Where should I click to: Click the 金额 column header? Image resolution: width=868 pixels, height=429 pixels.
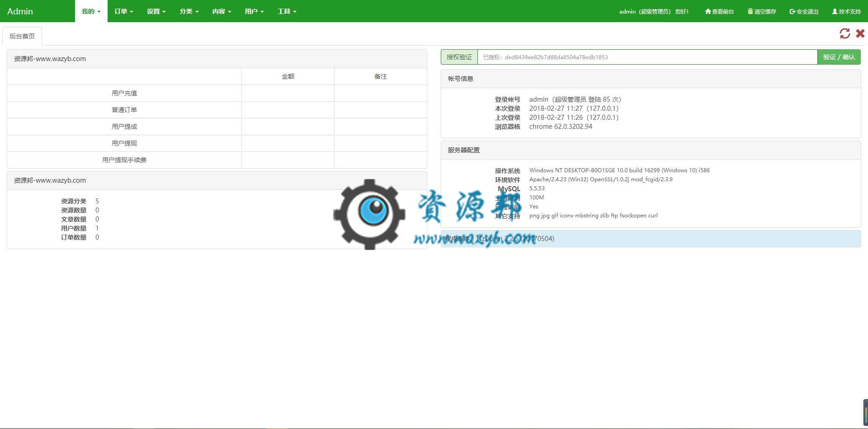pyautogui.click(x=288, y=76)
